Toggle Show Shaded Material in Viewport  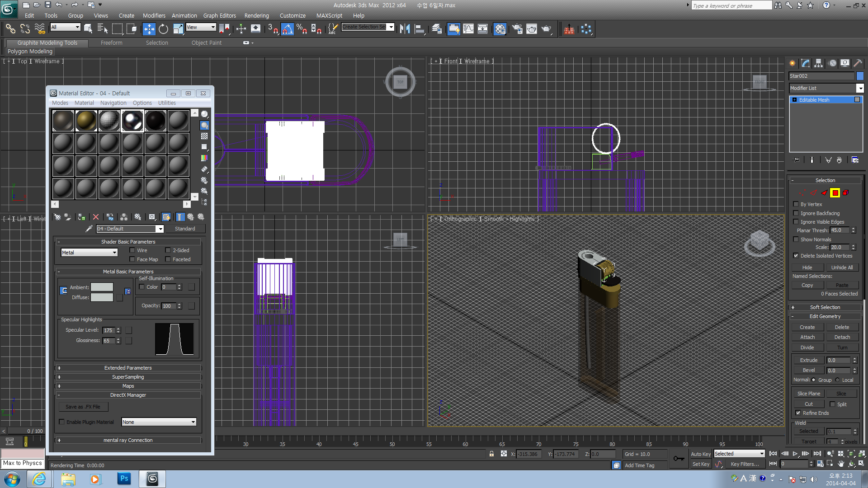point(166,217)
